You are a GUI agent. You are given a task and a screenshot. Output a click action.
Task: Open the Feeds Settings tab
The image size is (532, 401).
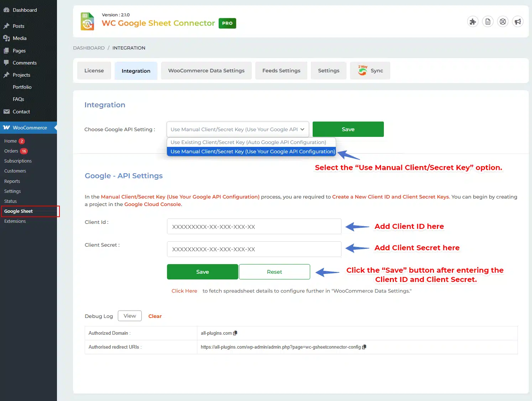pyautogui.click(x=281, y=71)
